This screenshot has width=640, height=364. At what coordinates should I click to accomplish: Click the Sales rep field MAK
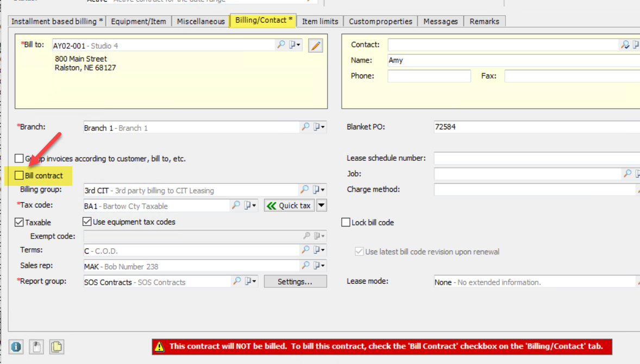point(191,266)
